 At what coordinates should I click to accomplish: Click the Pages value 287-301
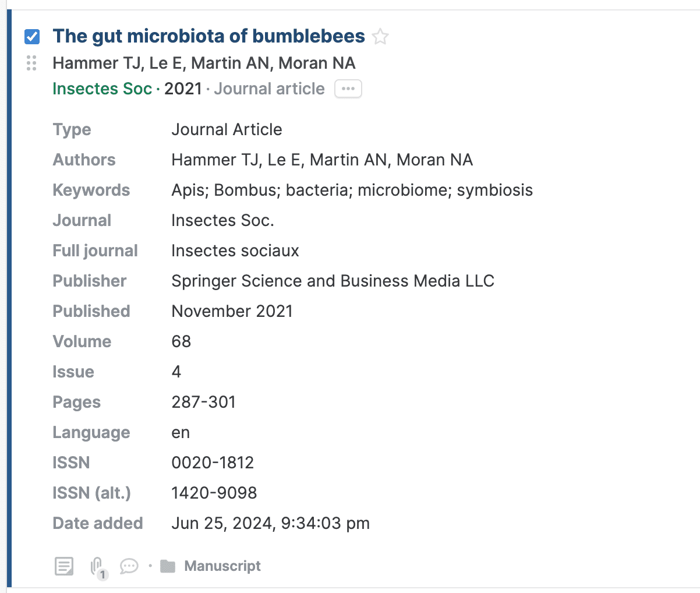click(x=203, y=402)
